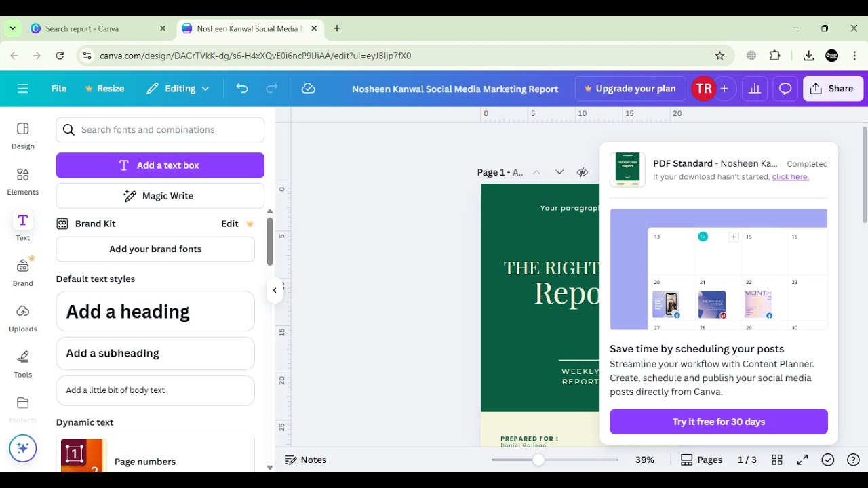Launch the Canva AI assistant sparkle button

[x=22, y=448]
